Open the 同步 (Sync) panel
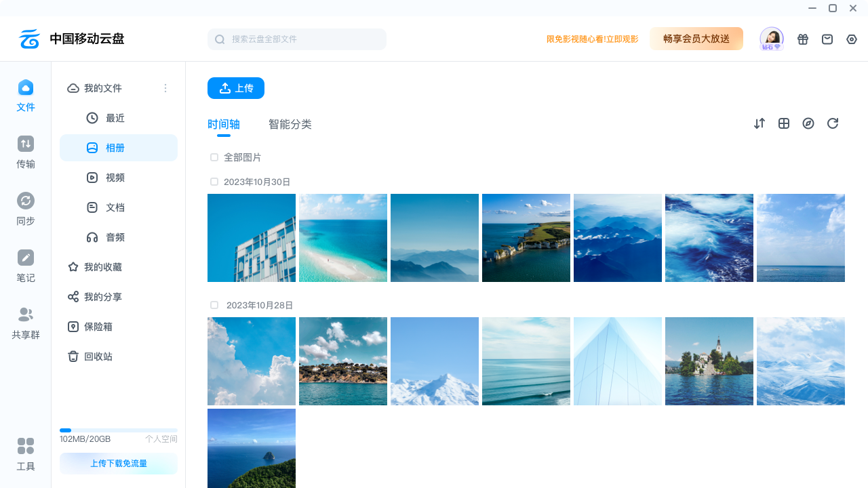The height and width of the screenshot is (488, 868). click(x=25, y=201)
